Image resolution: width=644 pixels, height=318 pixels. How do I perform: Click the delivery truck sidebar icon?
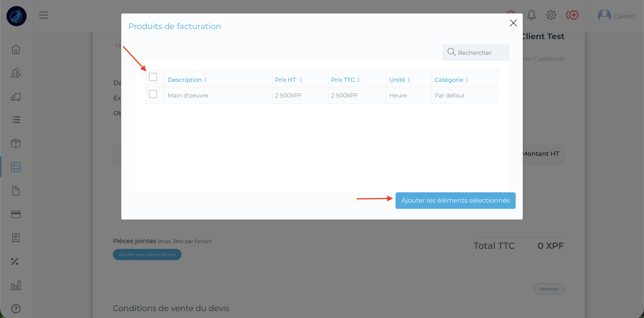coord(16,97)
